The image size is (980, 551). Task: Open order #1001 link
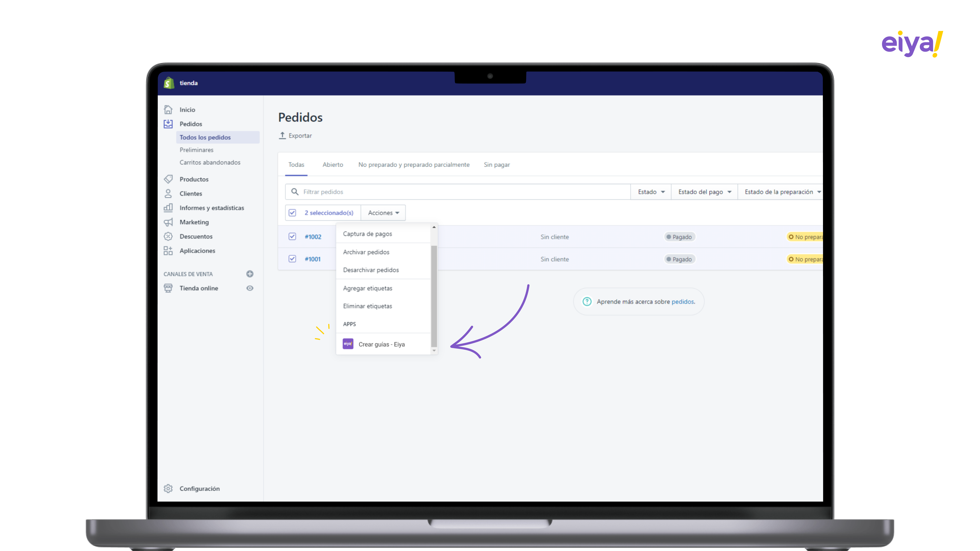(x=313, y=259)
